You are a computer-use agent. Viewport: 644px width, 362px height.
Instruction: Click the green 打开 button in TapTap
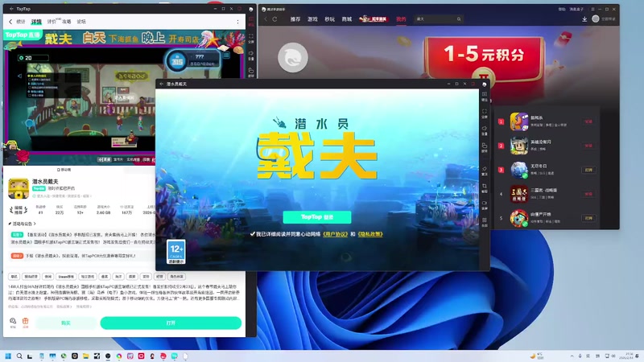click(171, 323)
